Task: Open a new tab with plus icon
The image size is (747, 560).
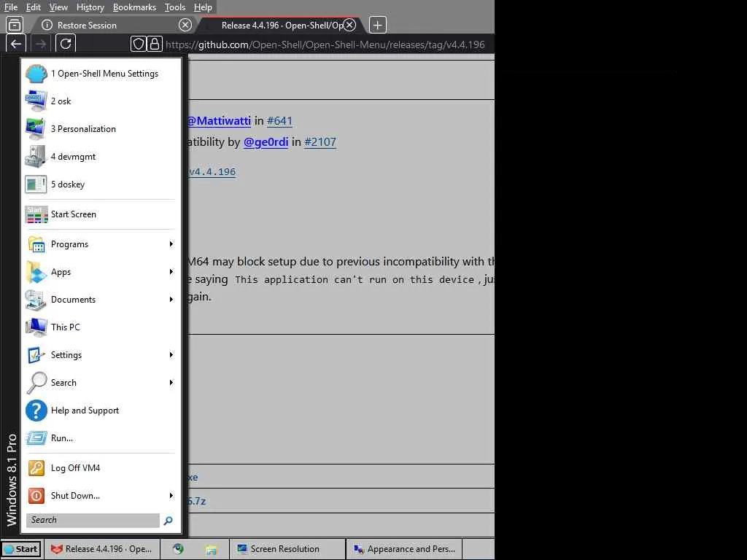Action: coord(377,26)
